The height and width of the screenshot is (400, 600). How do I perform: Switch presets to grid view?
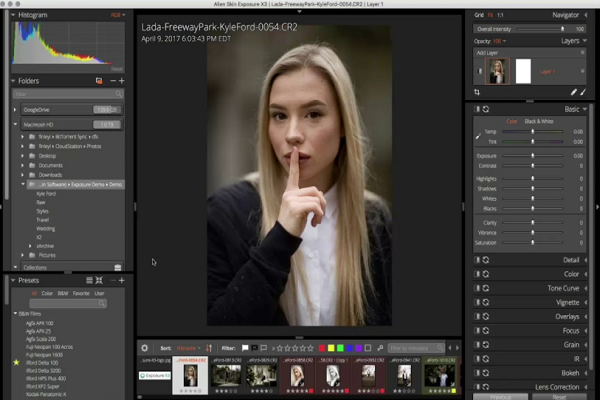click(99, 280)
